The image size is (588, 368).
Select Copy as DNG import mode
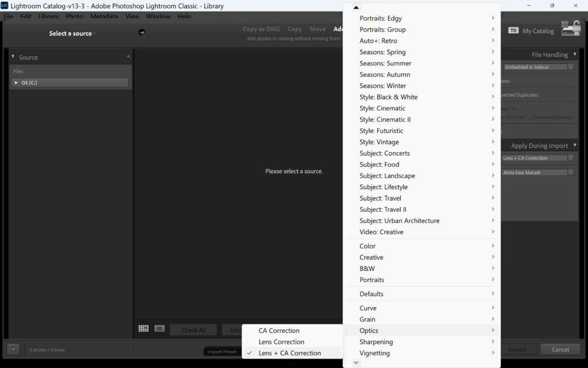[x=261, y=29]
